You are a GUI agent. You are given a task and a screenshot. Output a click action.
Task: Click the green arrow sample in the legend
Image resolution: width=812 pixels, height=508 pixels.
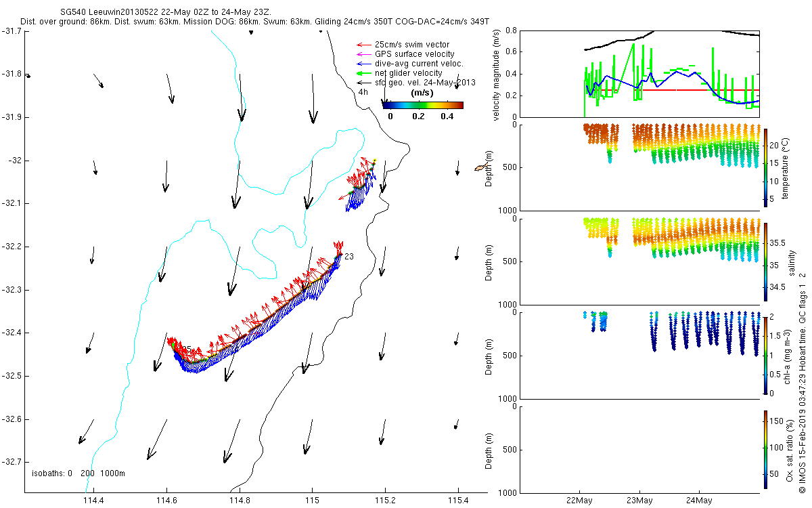coord(364,73)
